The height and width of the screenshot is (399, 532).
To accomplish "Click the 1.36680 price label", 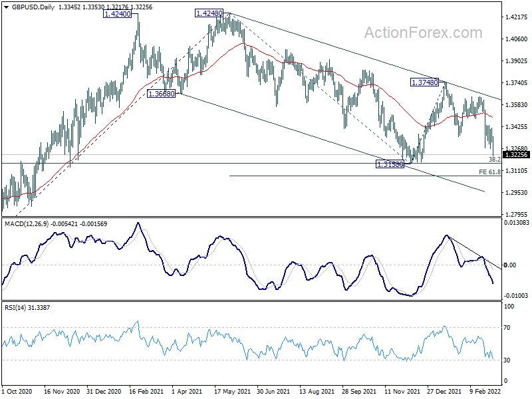I will click(162, 94).
